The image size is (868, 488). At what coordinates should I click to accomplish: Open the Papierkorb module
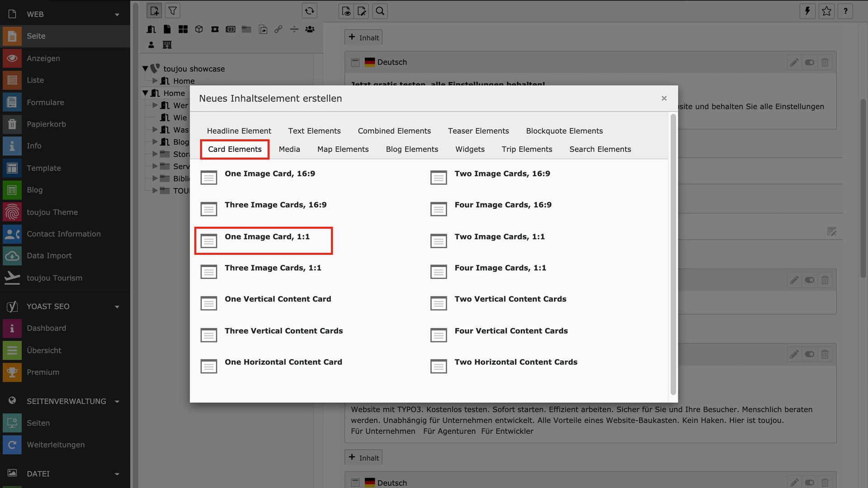click(46, 124)
